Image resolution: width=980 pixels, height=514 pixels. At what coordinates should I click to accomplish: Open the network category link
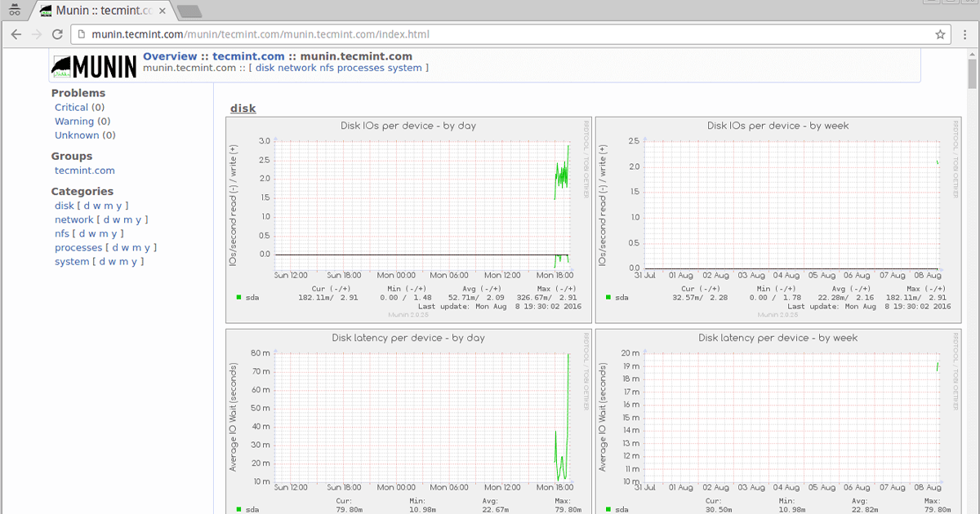pyautogui.click(x=73, y=219)
